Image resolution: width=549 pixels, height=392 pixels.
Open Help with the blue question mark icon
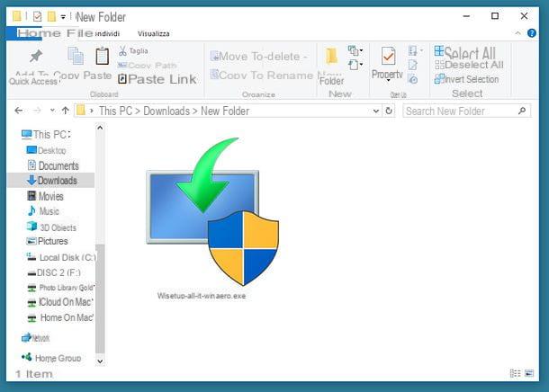point(532,33)
